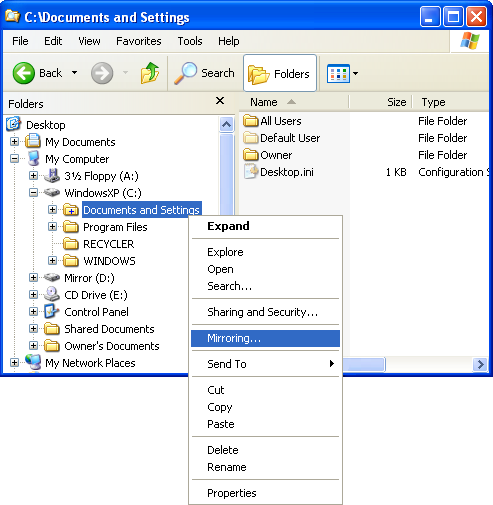This screenshot has width=493, height=505.
Task: Open the Search magnifier tool
Action: pyautogui.click(x=186, y=73)
